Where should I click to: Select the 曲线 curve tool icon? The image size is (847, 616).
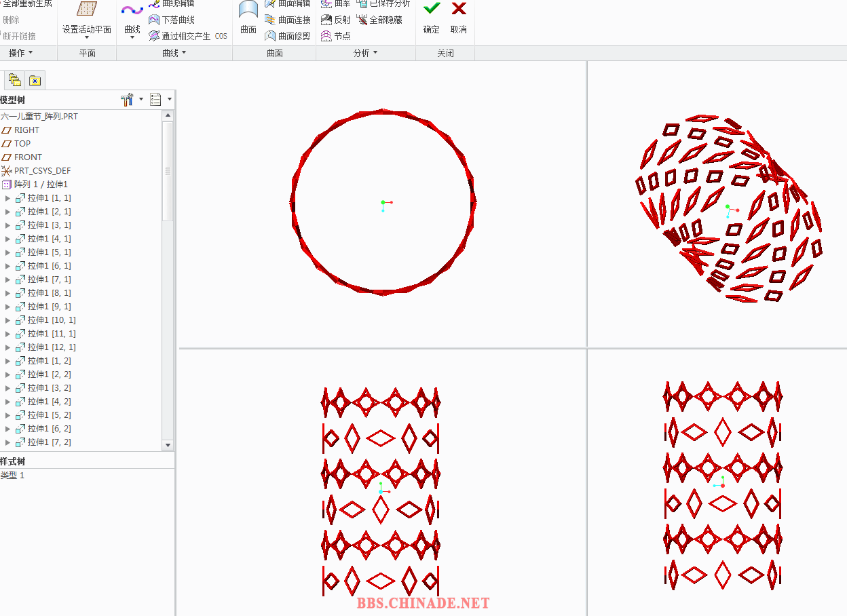[132, 10]
